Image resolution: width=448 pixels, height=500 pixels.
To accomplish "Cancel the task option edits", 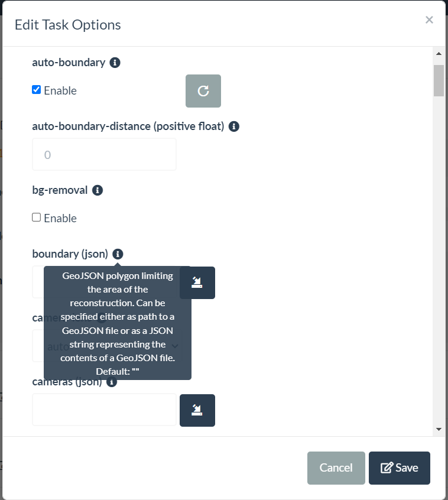I will pyautogui.click(x=336, y=468).
